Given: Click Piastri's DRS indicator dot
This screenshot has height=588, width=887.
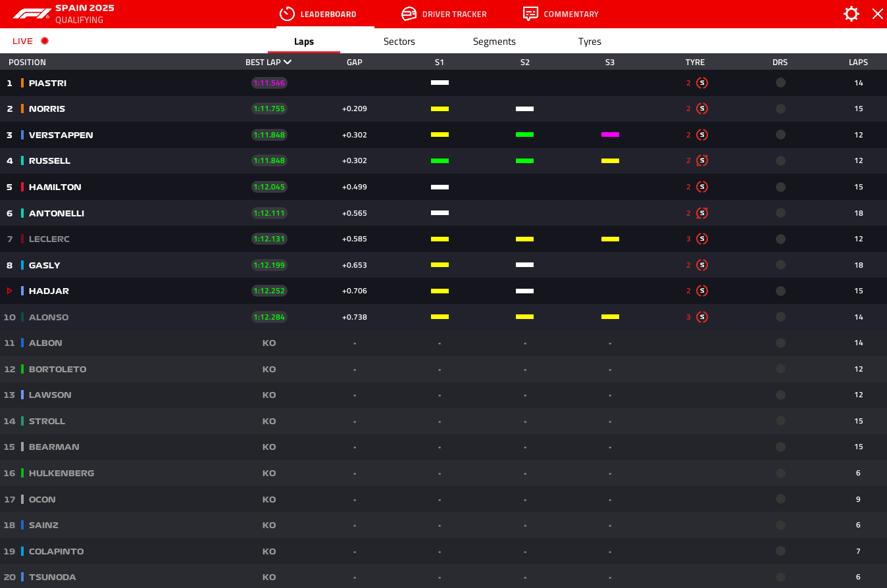Looking at the screenshot, I should [780, 83].
